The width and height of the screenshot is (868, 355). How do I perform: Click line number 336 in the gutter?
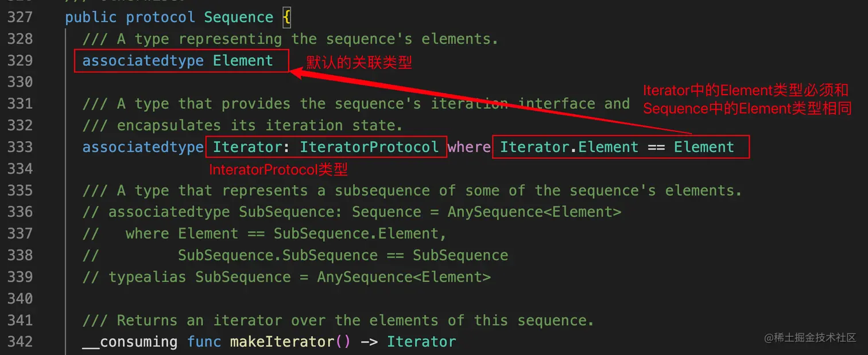(20, 212)
